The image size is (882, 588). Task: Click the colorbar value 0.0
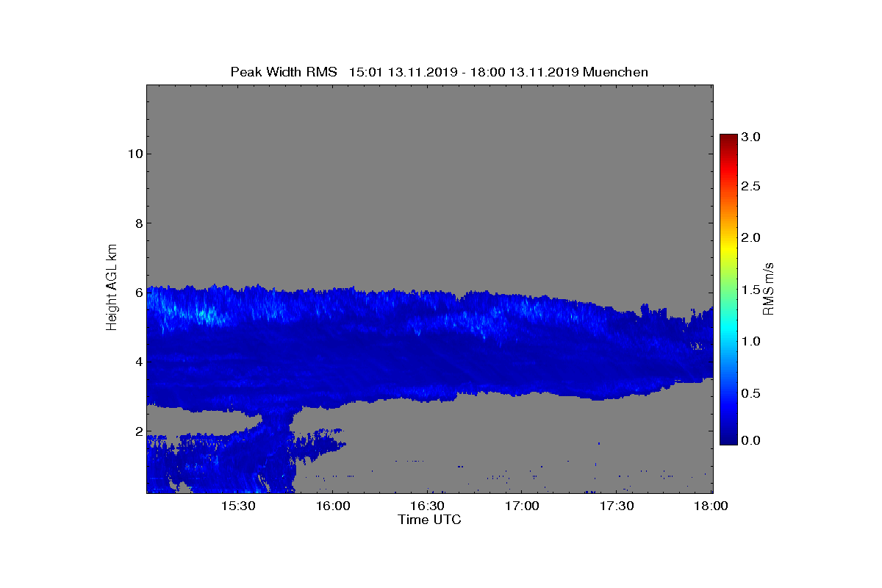tap(751, 440)
